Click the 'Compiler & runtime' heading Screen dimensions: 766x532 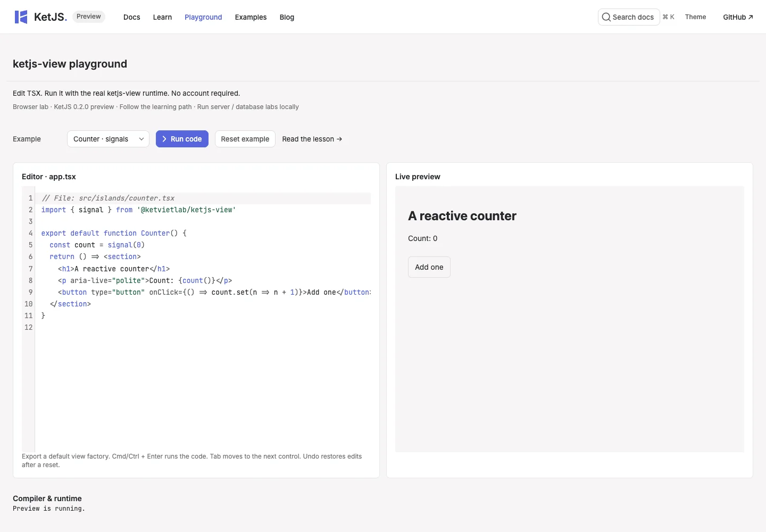pyautogui.click(x=47, y=498)
